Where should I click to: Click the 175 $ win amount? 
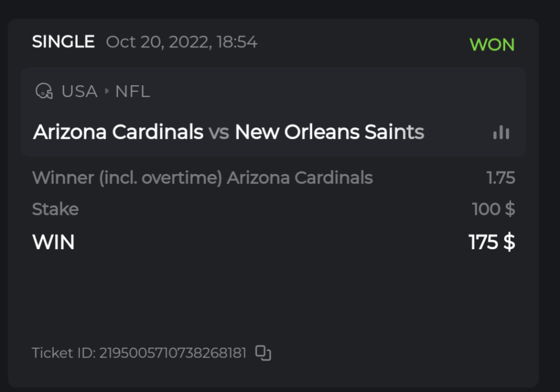point(492,242)
